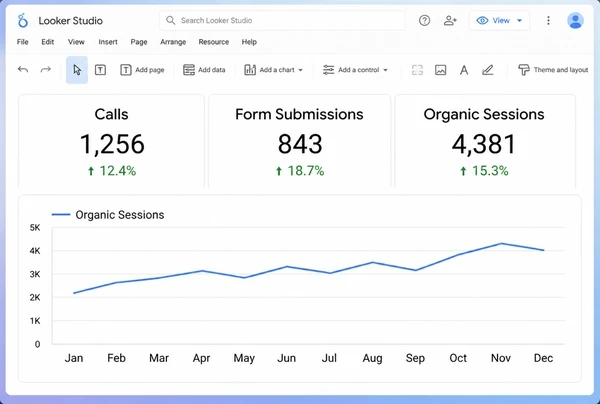Viewport: 600px width, 404px height.
Task: Click the 15.3% change indicator
Action: (x=484, y=171)
